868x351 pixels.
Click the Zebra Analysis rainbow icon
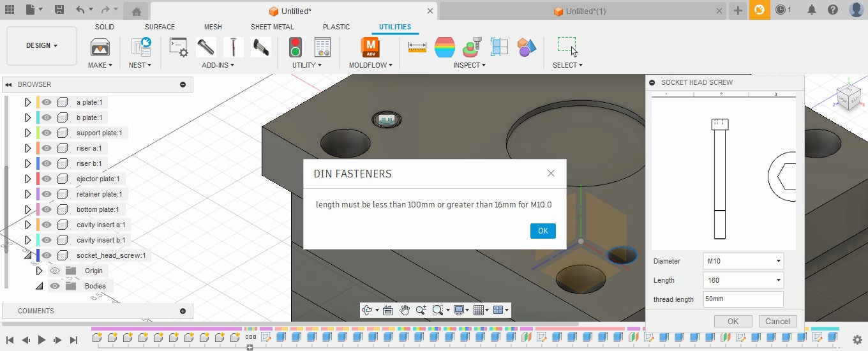point(445,47)
